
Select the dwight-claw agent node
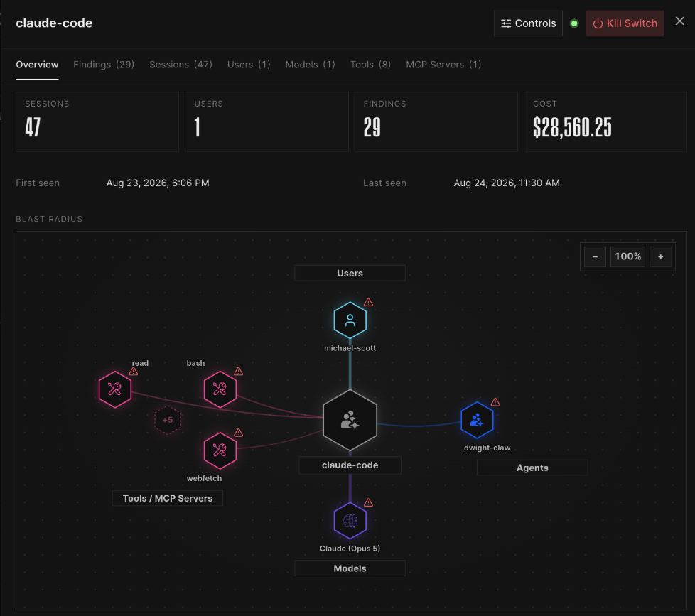[x=477, y=420]
